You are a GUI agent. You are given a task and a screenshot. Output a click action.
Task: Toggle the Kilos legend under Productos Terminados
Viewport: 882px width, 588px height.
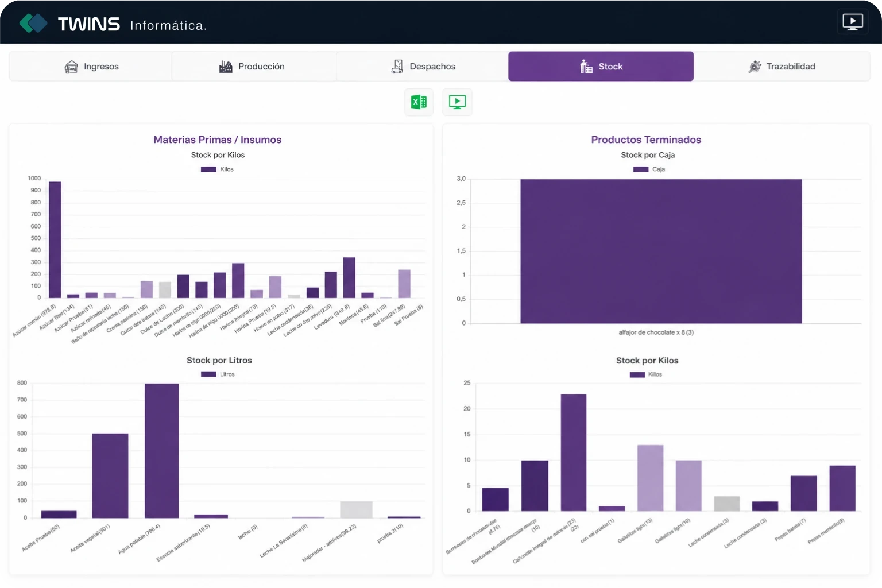(x=646, y=374)
